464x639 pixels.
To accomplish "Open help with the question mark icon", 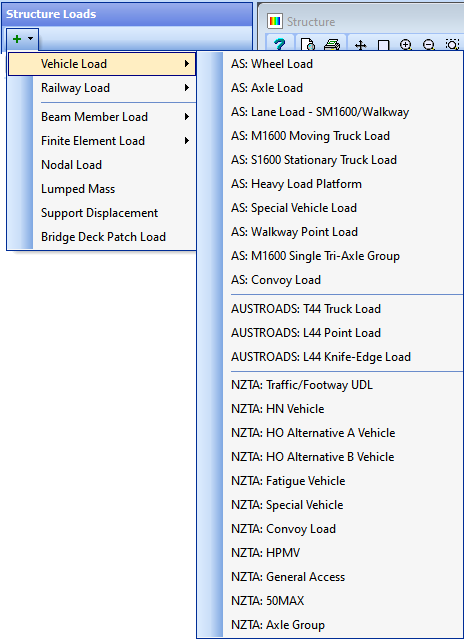I will click(279, 44).
